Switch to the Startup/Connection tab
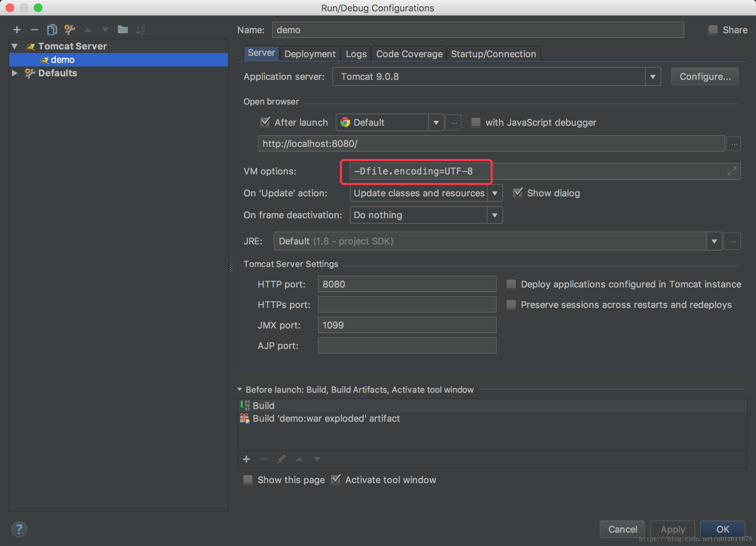 pyautogui.click(x=493, y=54)
